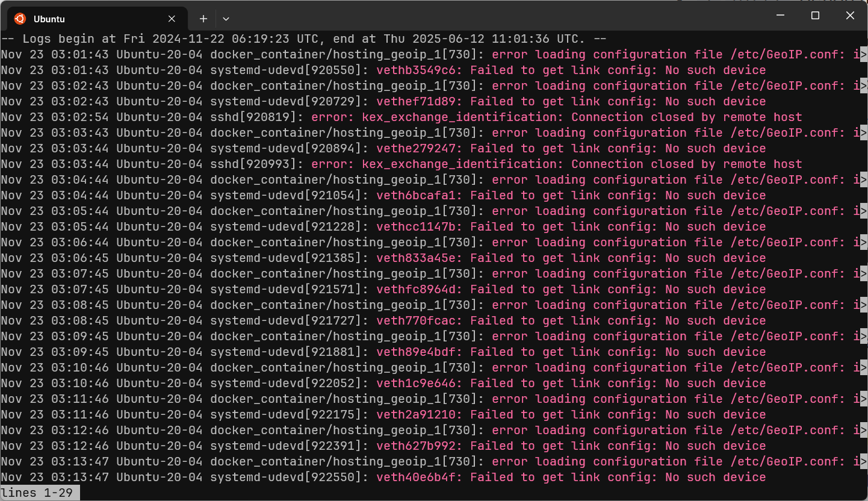This screenshot has height=501, width=868.
Task: Click veth40e6b4f error text
Action: click(571, 477)
